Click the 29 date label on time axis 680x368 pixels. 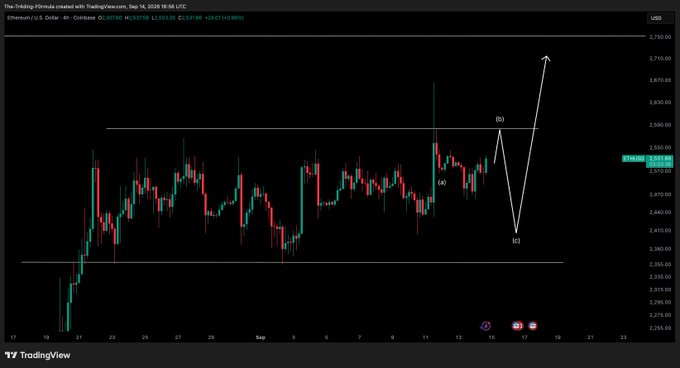[x=211, y=337]
